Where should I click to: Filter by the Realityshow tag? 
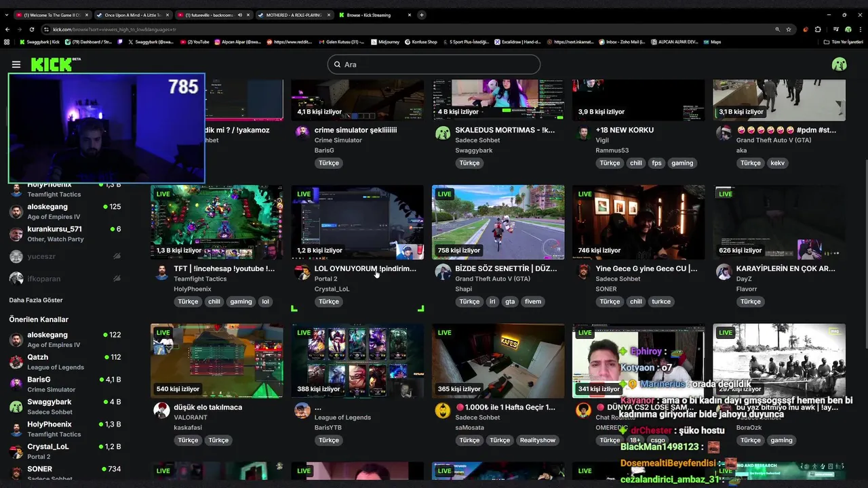pyautogui.click(x=538, y=440)
